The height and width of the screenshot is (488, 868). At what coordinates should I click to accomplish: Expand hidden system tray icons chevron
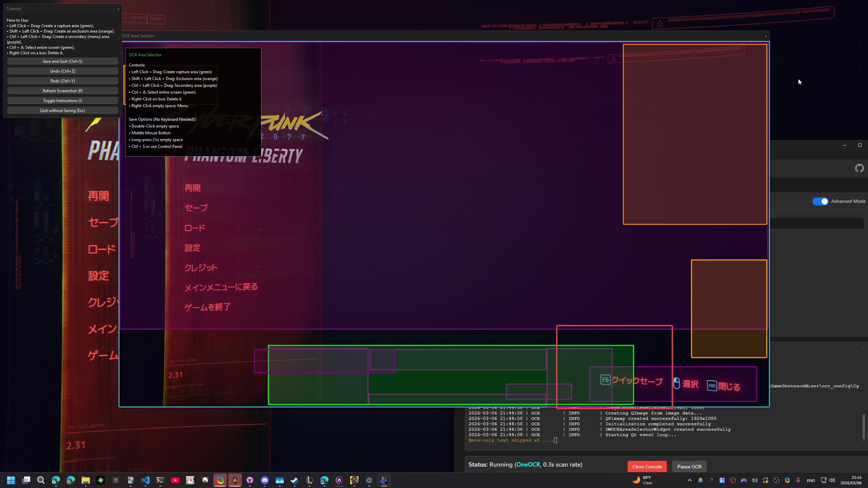tap(689, 480)
